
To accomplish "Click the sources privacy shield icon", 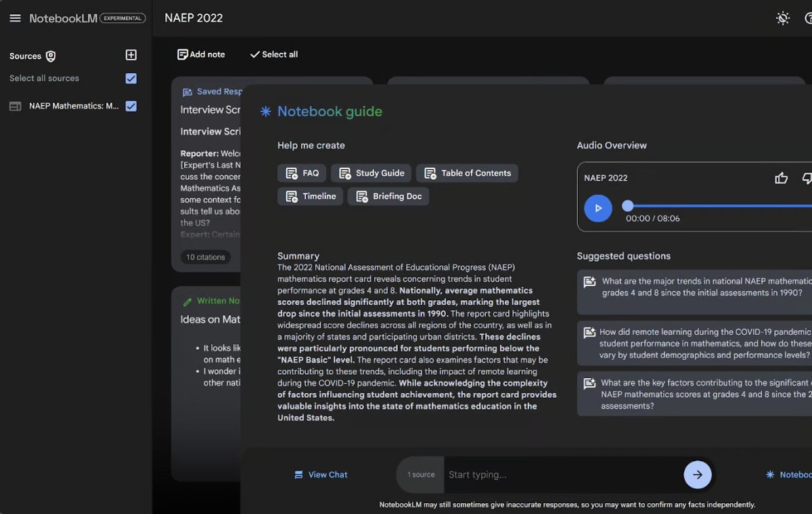I will coord(51,56).
